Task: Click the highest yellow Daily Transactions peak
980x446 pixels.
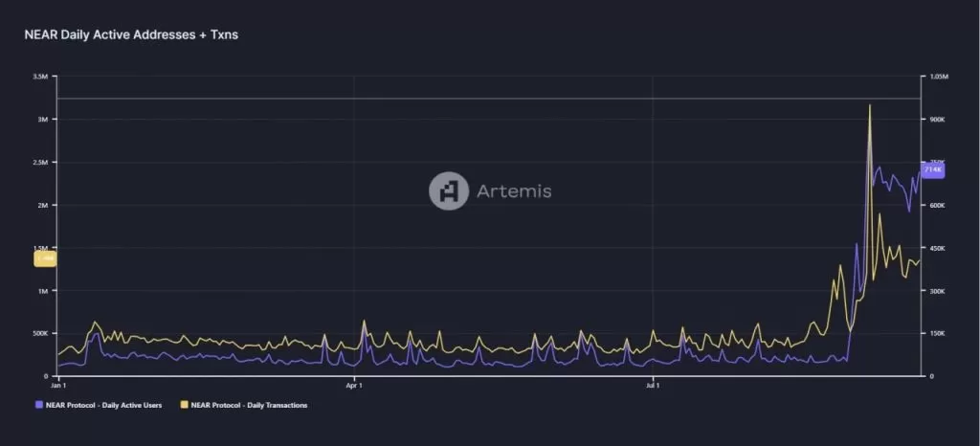Action: 869,105
